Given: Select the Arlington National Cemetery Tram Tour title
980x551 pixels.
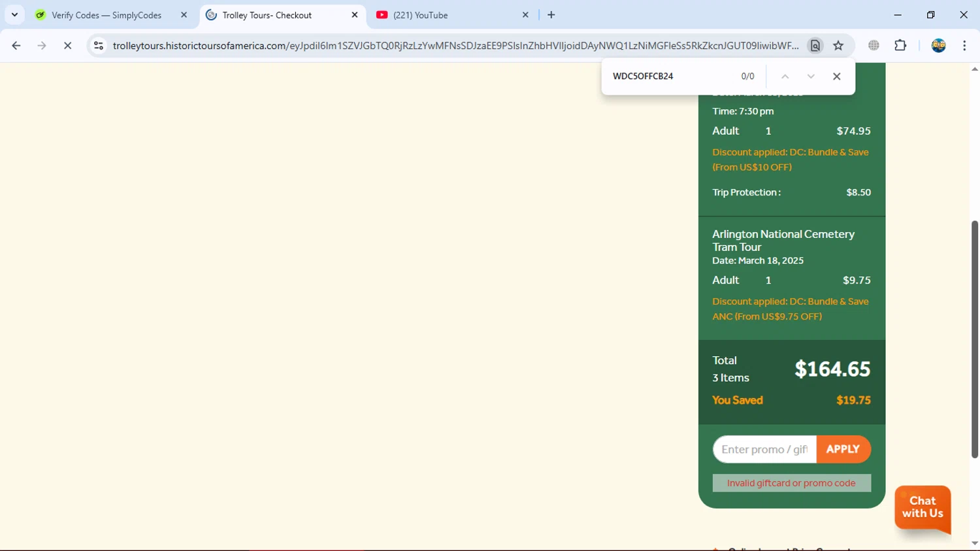Looking at the screenshot, I should tap(783, 241).
